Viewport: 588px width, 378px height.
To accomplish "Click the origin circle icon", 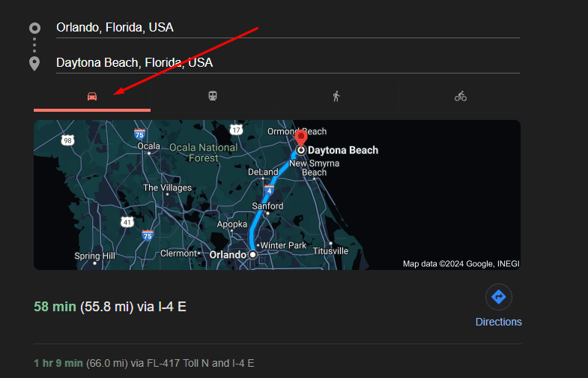I will [34, 28].
